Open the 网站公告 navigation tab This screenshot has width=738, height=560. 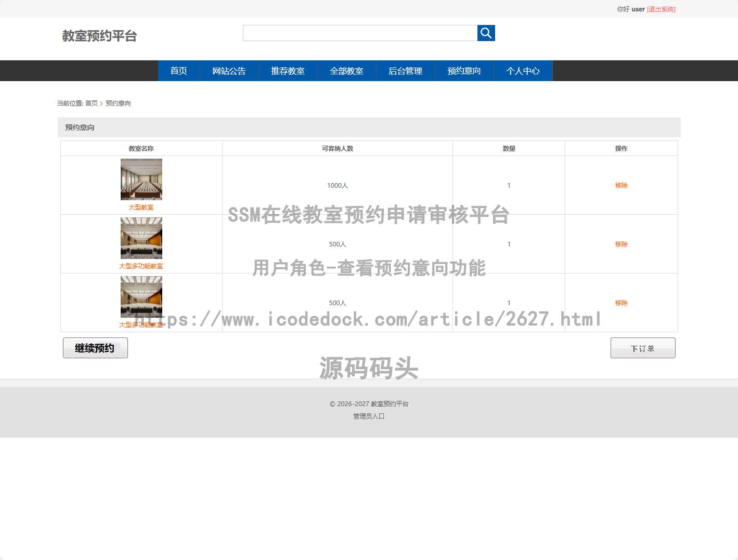[x=229, y=71]
